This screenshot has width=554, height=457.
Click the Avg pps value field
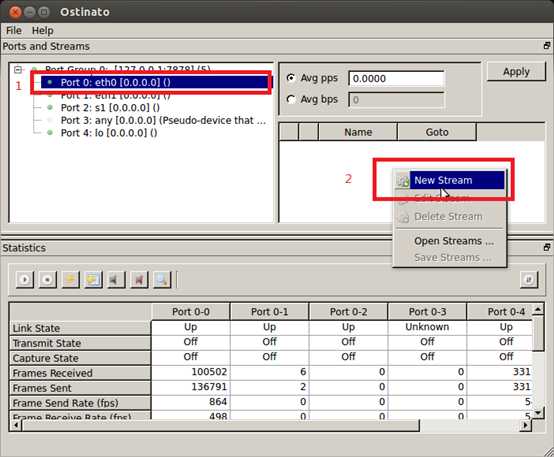click(396, 78)
